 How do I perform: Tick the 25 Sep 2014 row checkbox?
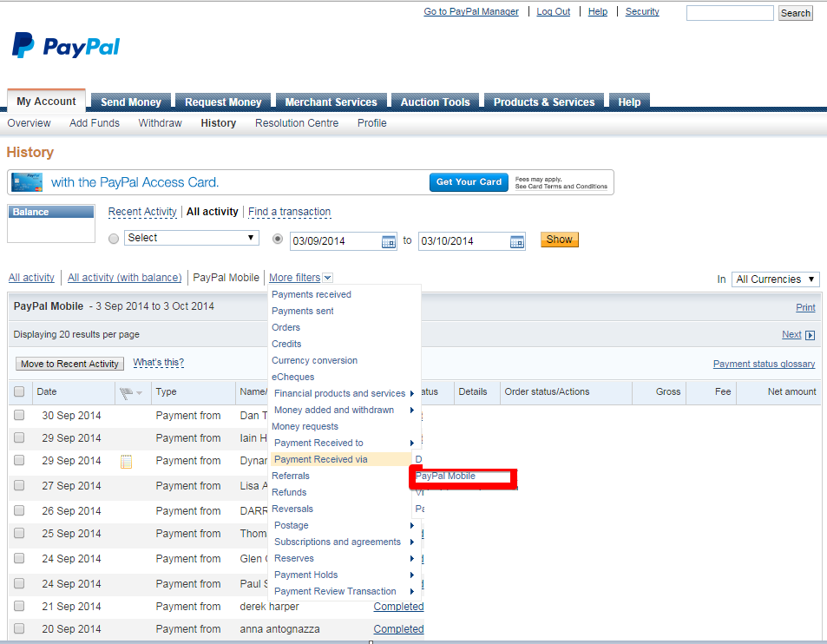click(19, 533)
